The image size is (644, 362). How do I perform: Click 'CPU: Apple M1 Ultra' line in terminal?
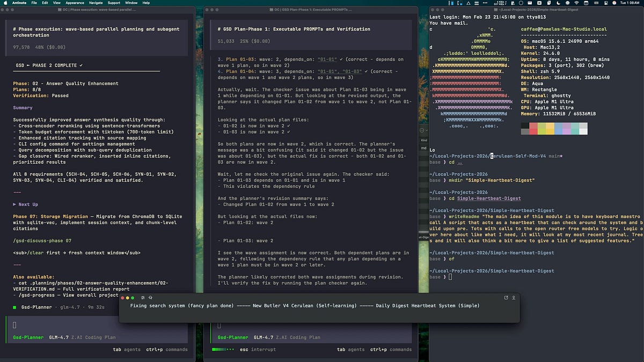pyautogui.click(x=547, y=101)
